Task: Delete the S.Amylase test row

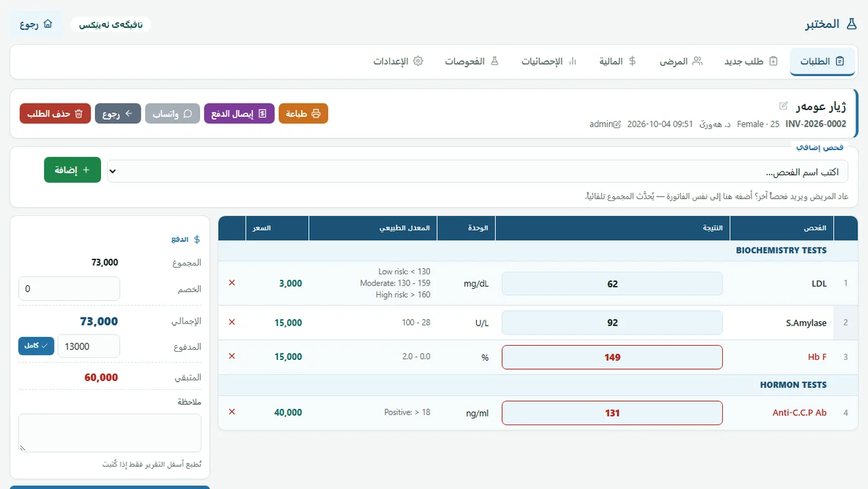Action: (232, 322)
